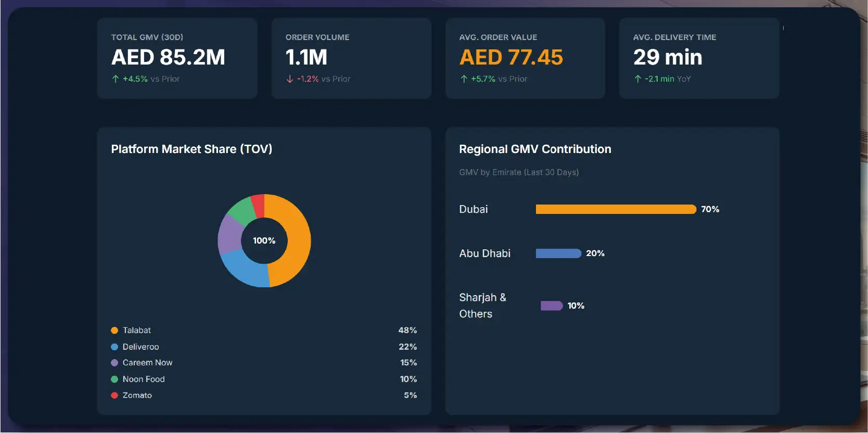Click the orange Dubai 70% bar
This screenshot has height=433, width=868.
coord(616,209)
